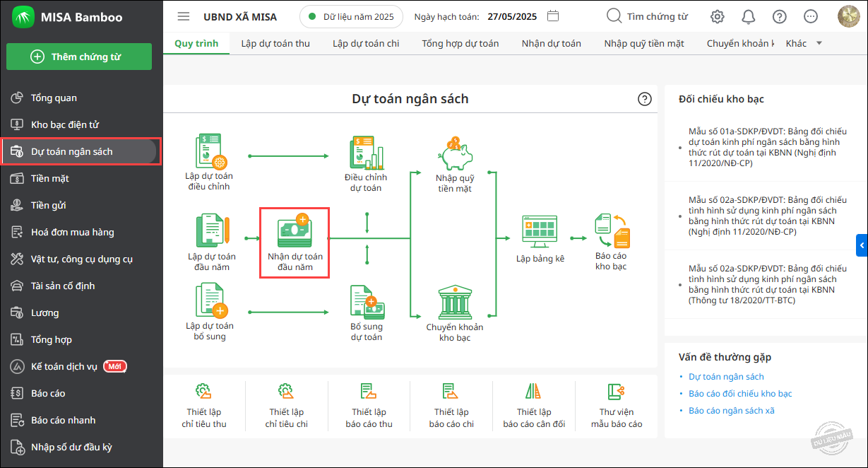The width and height of the screenshot is (868, 468).
Task: Open Thư viện mẫu báo cáo
Action: click(x=617, y=406)
